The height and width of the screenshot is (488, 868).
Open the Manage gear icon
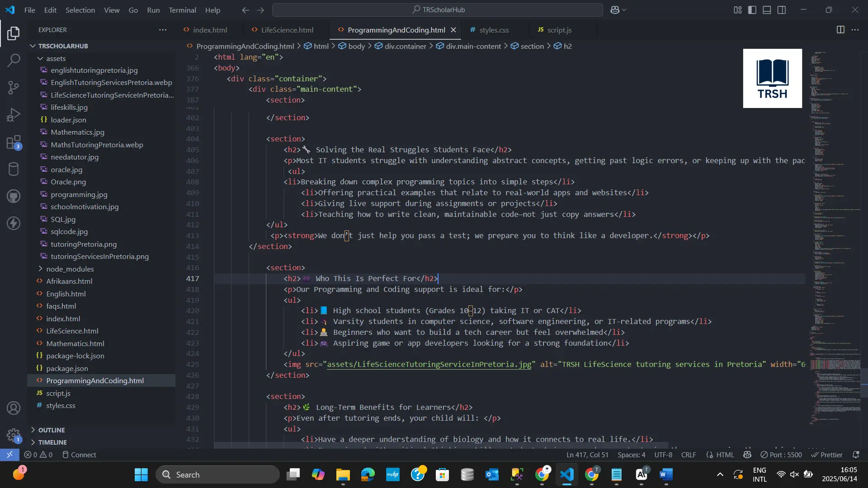coord(14,436)
